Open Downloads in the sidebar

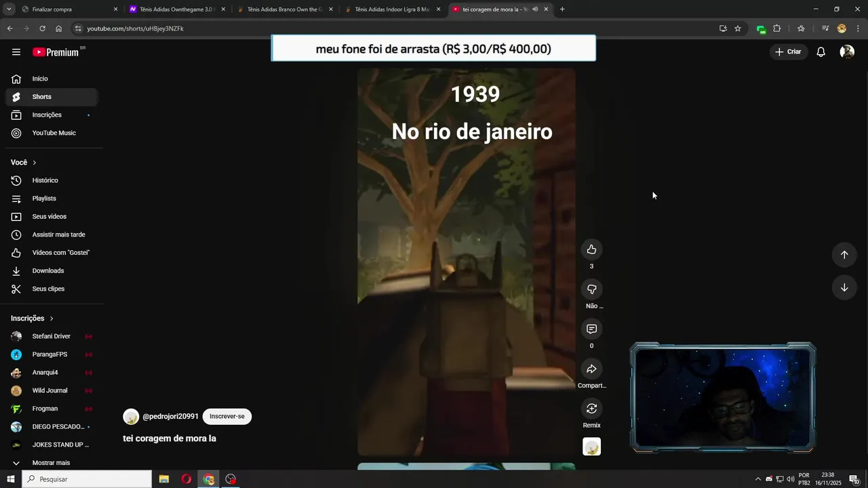point(52,271)
